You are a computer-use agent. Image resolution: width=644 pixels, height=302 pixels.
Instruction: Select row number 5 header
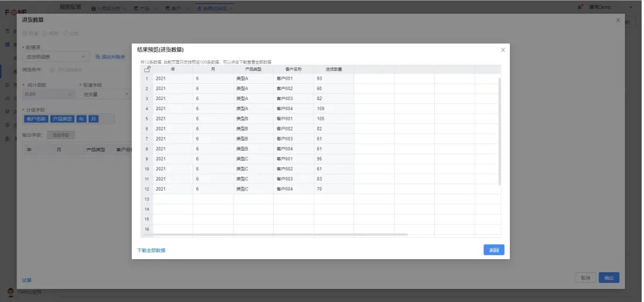click(x=147, y=119)
